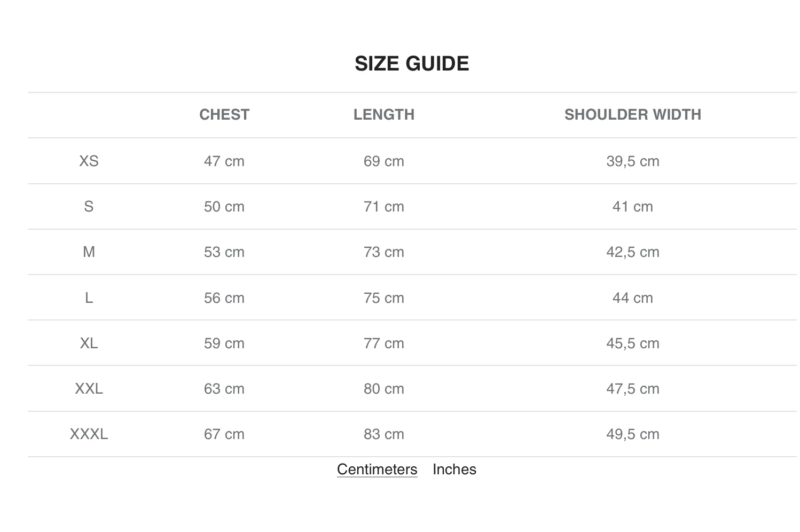This screenshot has height=532, width=800.
Task: Select the Centimeters unit option
Action: coord(377,469)
